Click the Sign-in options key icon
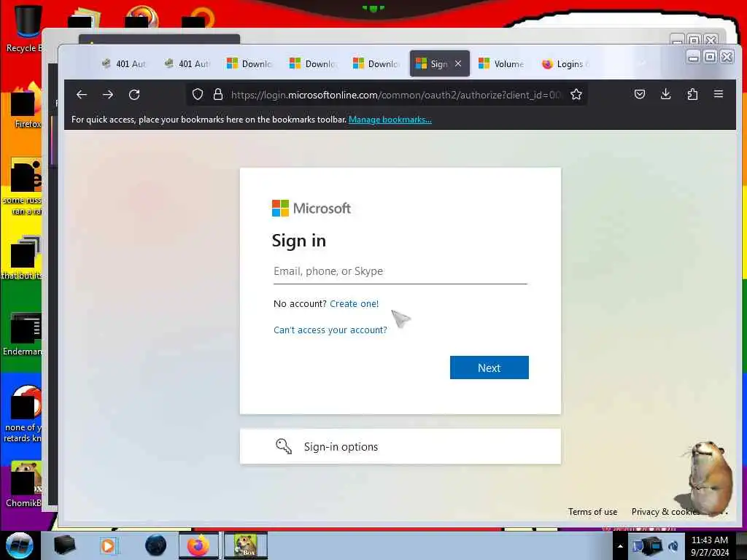The image size is (747, 560). [284, 447]
